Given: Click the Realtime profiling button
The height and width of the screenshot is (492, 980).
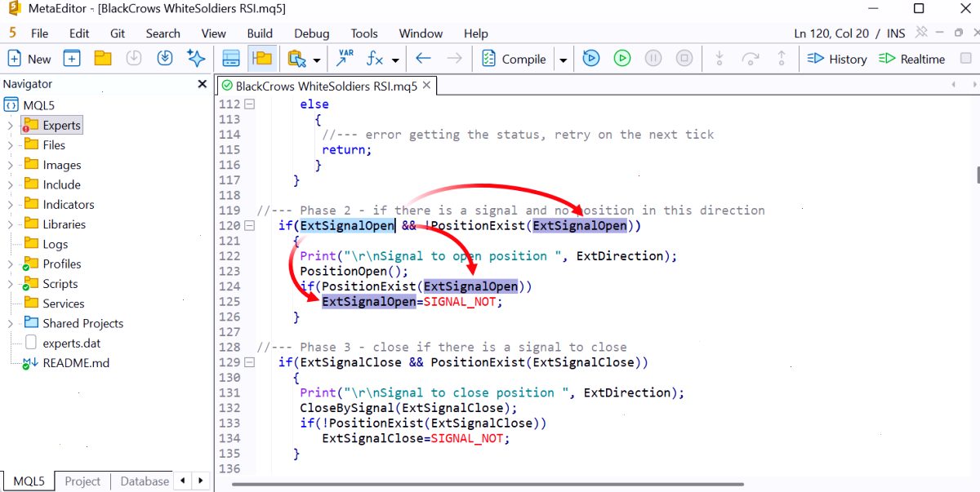Looking at the screenshot, I should (911, 59).
